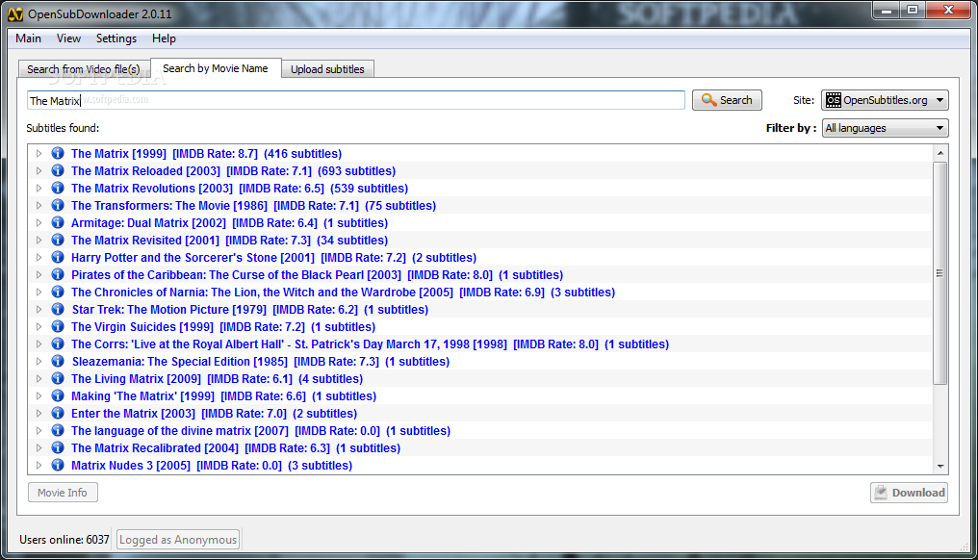Select the Search by Movie Name tab
The image size is (978, 560).
click(216, 68)
